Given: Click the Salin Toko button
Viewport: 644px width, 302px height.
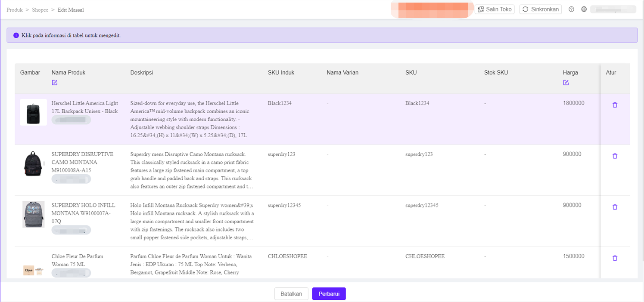Looking at the screenshot, I should tap(495, 9).
